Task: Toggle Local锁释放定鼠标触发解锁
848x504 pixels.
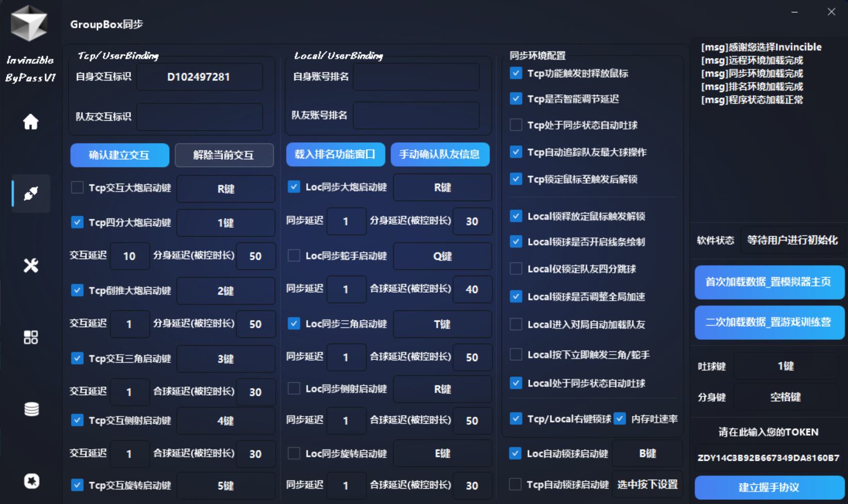Action: 516,216
